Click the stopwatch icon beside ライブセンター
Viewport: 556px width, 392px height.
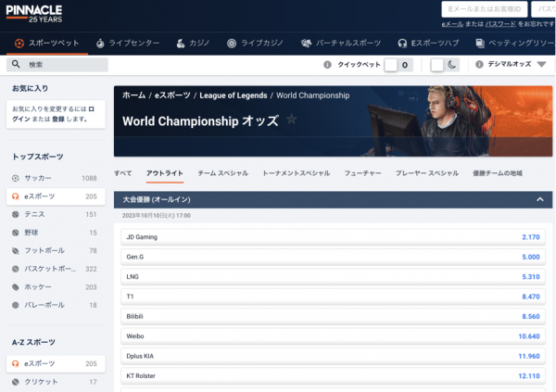[100, 44]
